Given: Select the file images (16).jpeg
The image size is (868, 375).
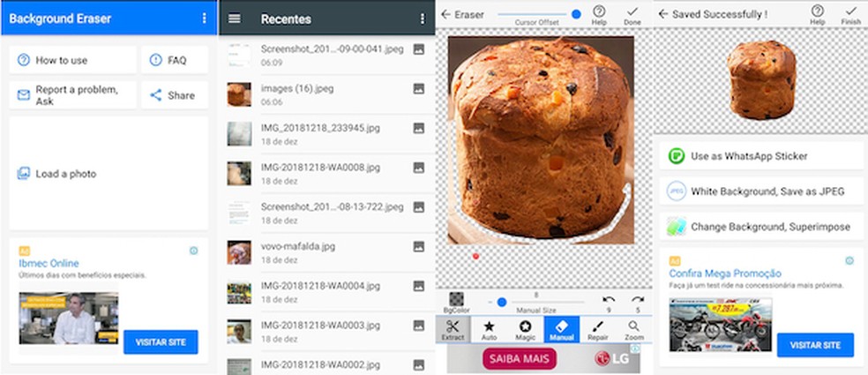Looking at the screenshot, I should pyautogui.click(x=326, y=94).
